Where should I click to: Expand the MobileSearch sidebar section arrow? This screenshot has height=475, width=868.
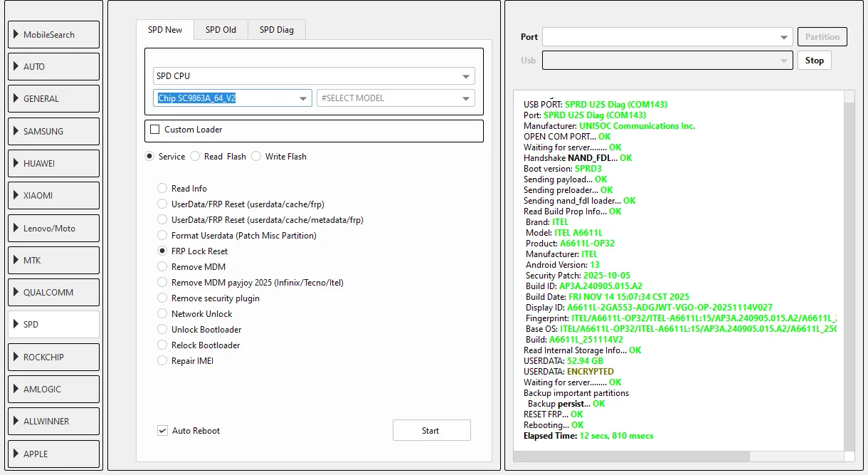[16, 34]
